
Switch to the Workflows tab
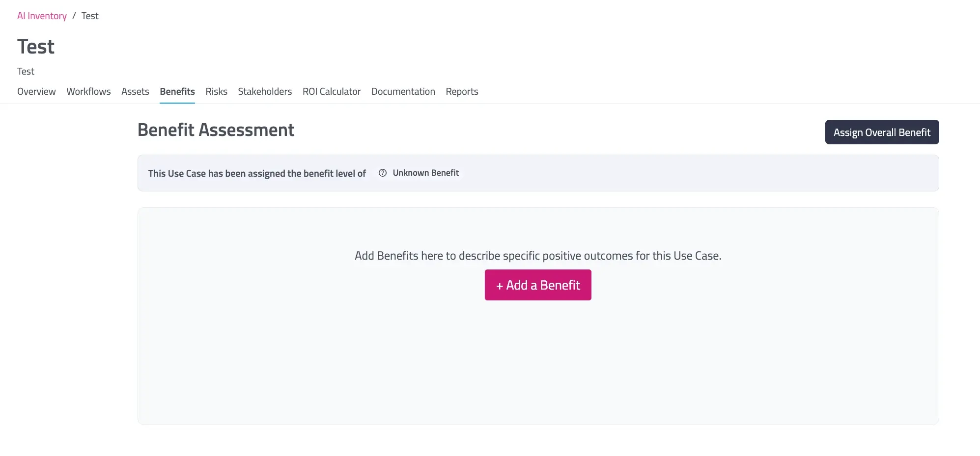[x=88, y=91]
